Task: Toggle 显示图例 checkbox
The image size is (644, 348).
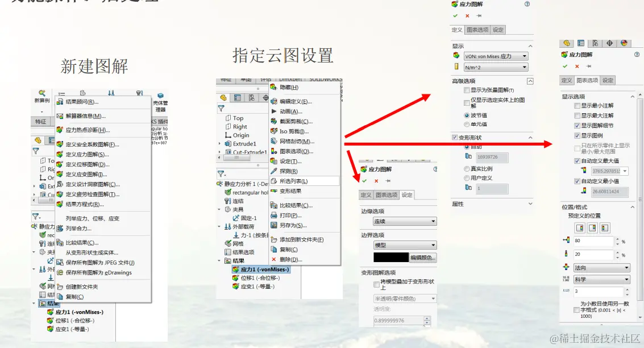Action: tap(577, 135)
